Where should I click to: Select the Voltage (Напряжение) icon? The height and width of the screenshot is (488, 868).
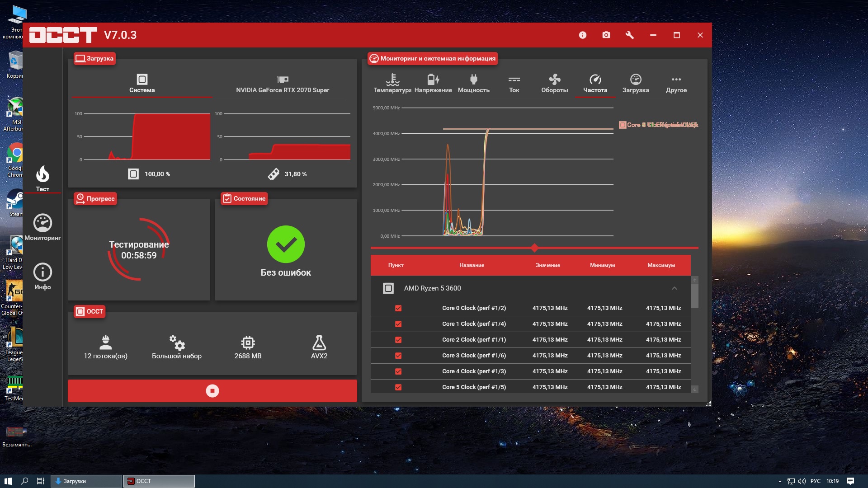point(433,80)
